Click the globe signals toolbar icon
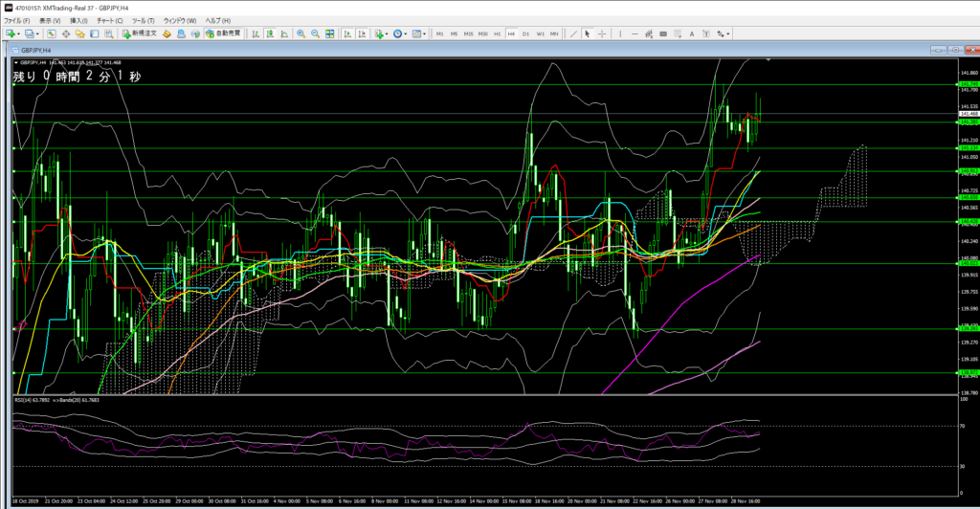The width and height of the screenshot is (980, 509). [195, 33]
